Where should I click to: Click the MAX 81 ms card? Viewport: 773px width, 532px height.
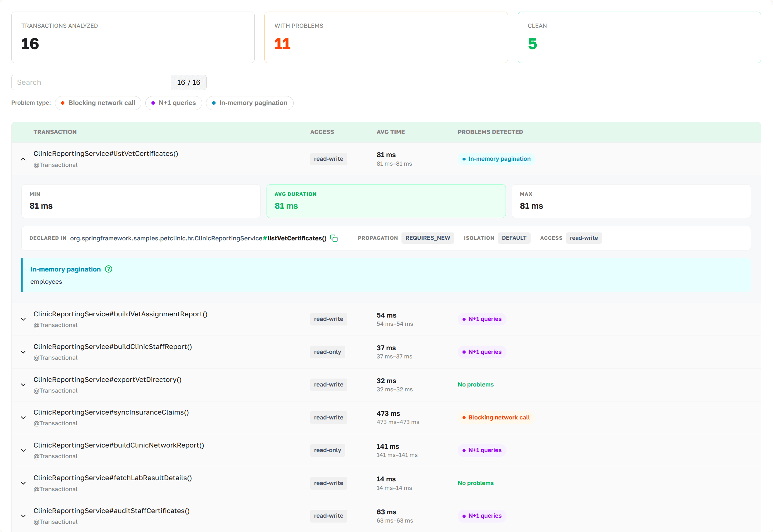(x=631, y=201)
